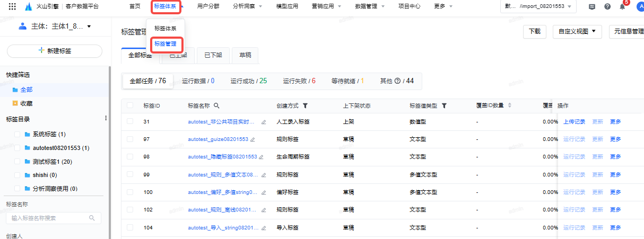The image size is (644, 239).
Task: Open 更多 actions for tag ID 31
Action: [615, 122]
